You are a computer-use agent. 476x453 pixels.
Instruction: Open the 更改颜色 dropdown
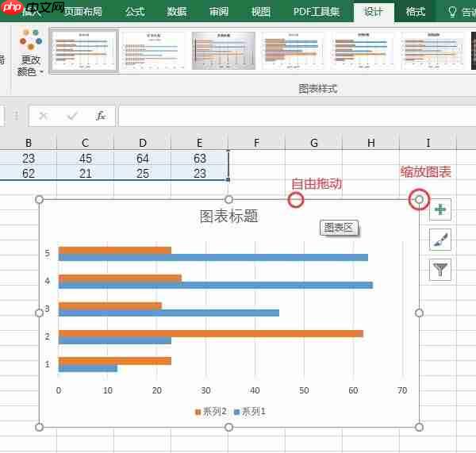tap(30, 52)
